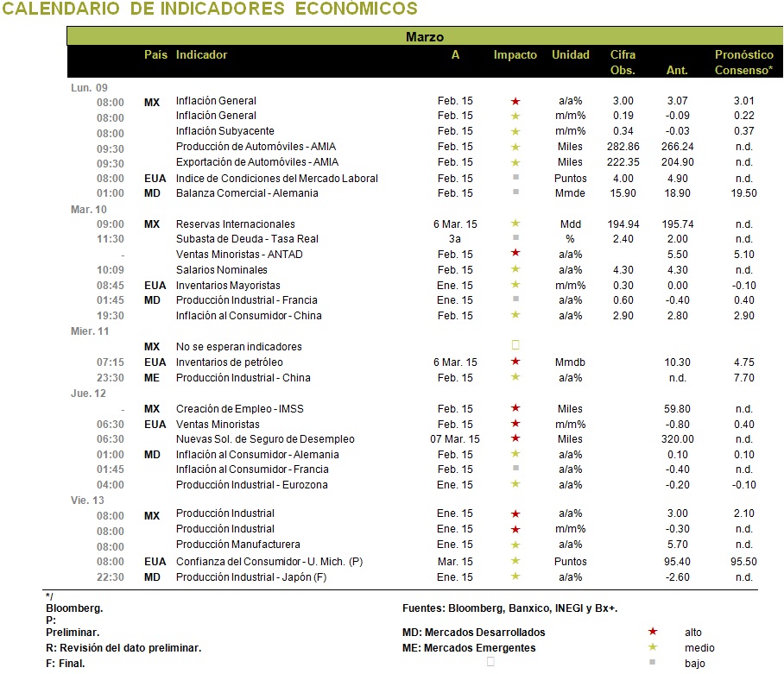This screenshot has height=674, width=784.
Task: Select the Vie. 13 date label
Action: tap(87, 501)
